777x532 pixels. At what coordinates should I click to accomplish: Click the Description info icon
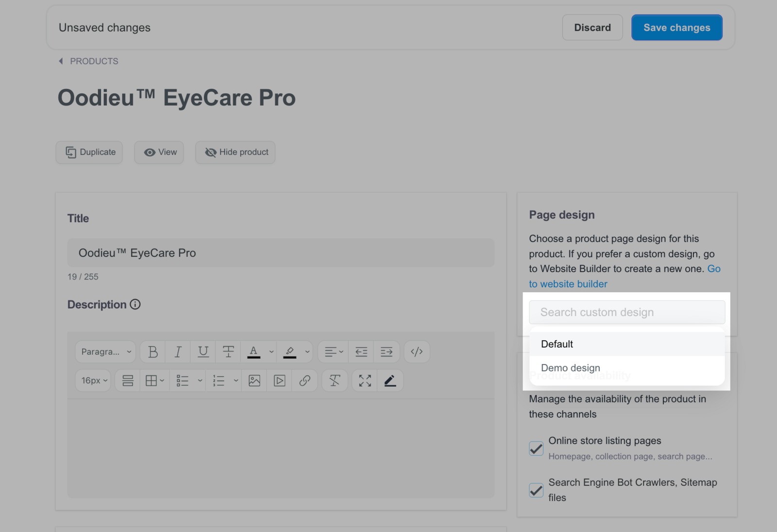click(x=135, y=304)
